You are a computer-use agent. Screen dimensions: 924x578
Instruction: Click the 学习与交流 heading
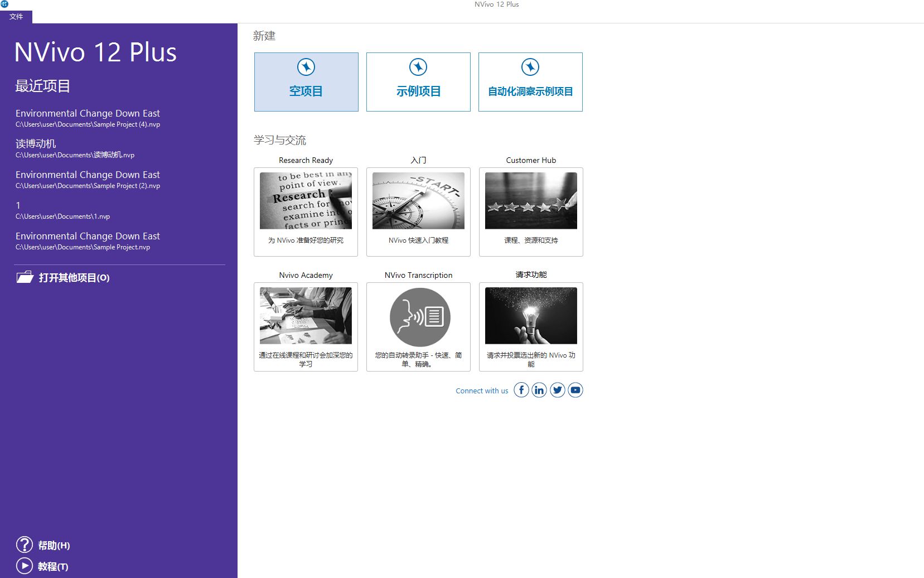click(x=280, y=140)
